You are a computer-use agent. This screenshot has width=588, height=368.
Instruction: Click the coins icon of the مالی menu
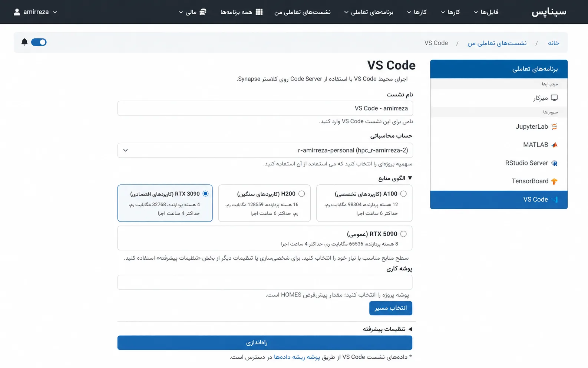203,12
